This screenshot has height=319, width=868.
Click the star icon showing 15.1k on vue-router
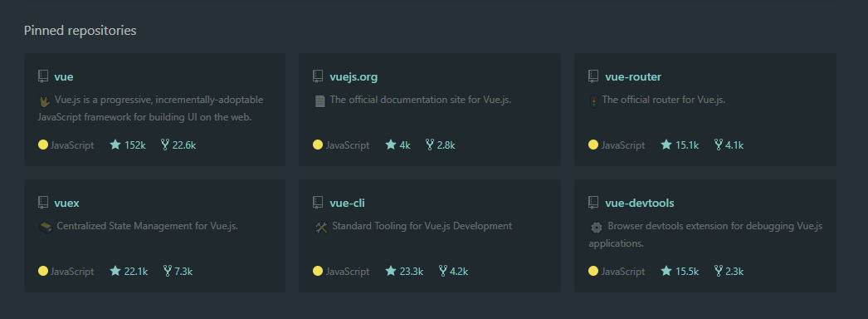[666, 145]
